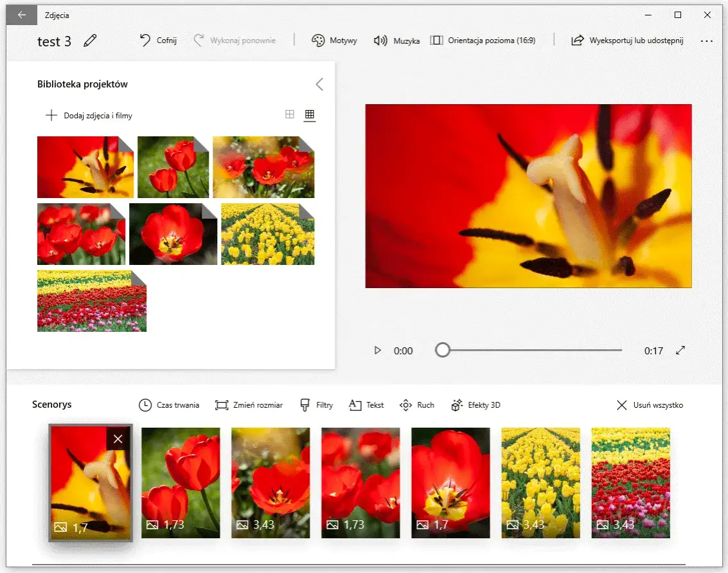Open Motywy themes palette
The height and width of the screenshot is (573, 728).
pos(334,41)
